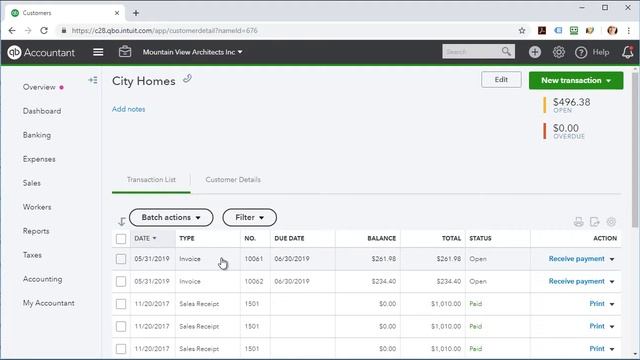Switch to the Transaction List tab
Viewport: 640px width, 360px height.
tap(151, 180)
